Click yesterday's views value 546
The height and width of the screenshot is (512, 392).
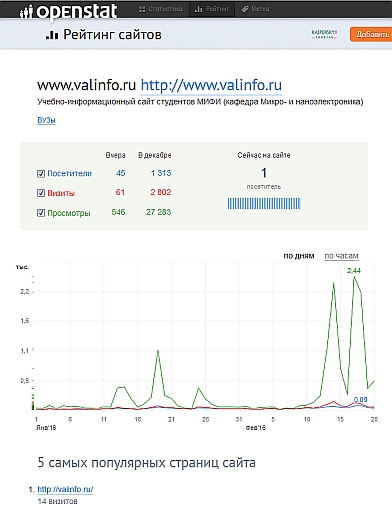tap(118, 212)
